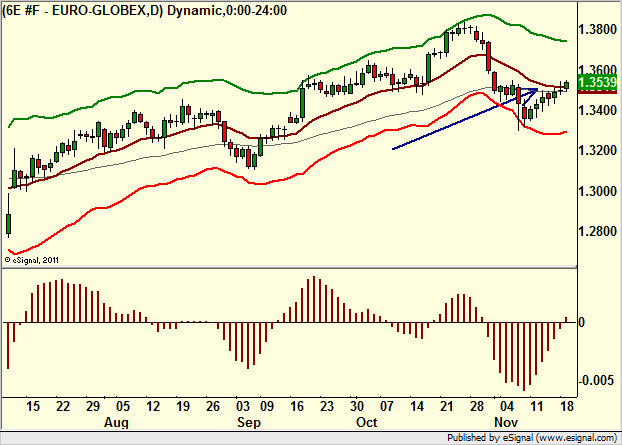The height and width of the screenshot is (445, 622).
Task: Click the Sep month label
Action: point(249,422)
